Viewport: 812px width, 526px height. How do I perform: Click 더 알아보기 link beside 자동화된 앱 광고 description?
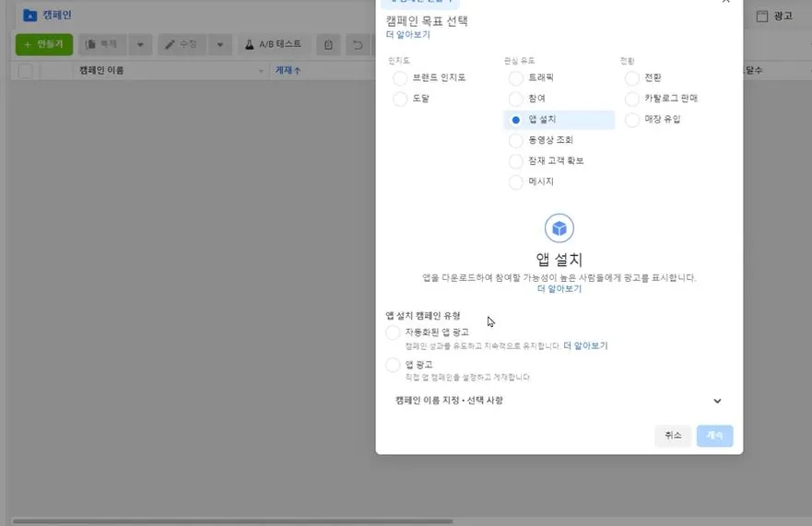(x=585, y=345)
